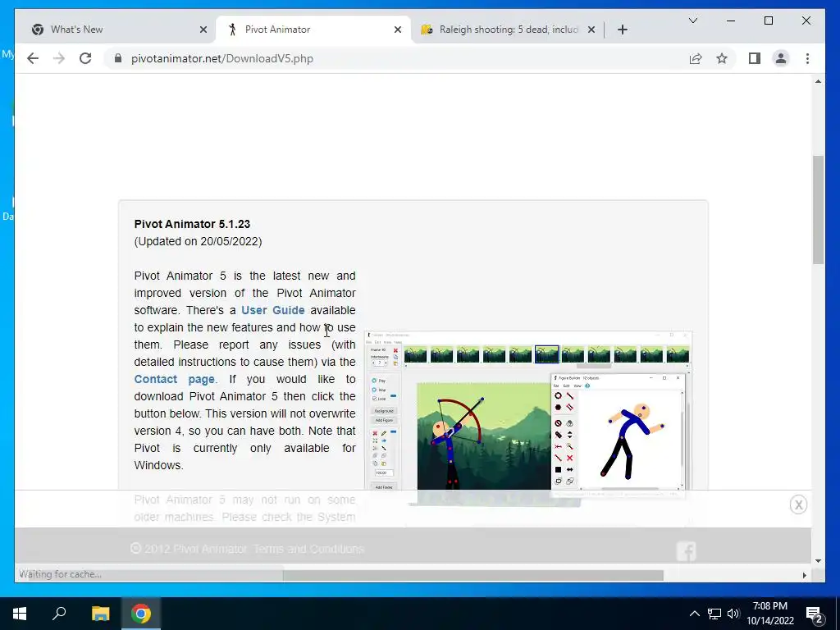Close the Pivot Animator tab
The width and height of the screenshot is (840, 630).
pos(398,30)
